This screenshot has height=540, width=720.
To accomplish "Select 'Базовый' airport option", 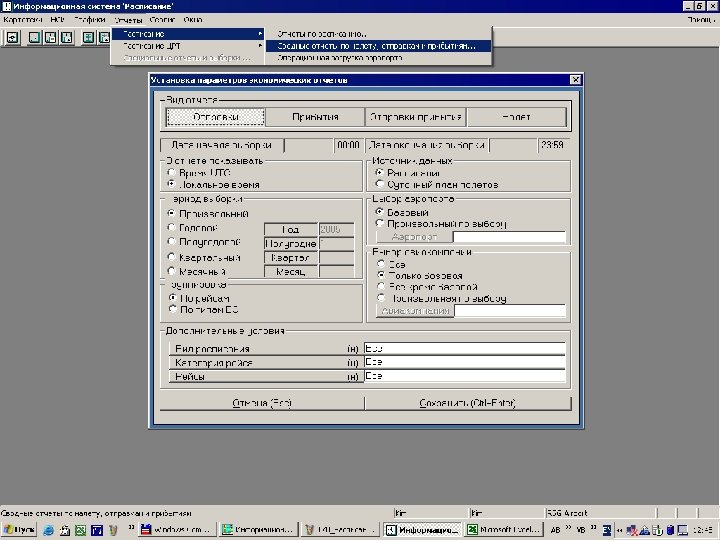I will tap(379, 212).
